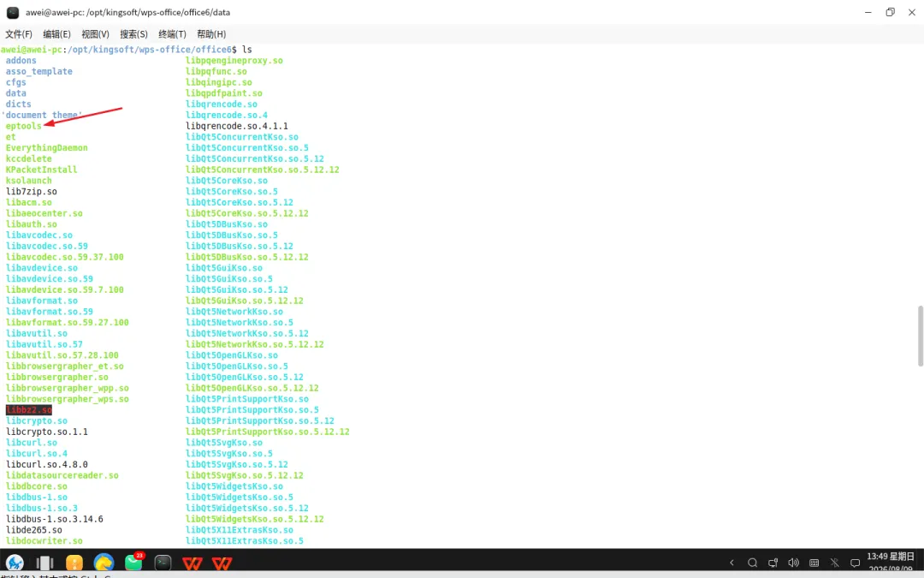924x578 pixels.
Task: Click the libqpdfpaint.so file name
Action: pos(224,93)
